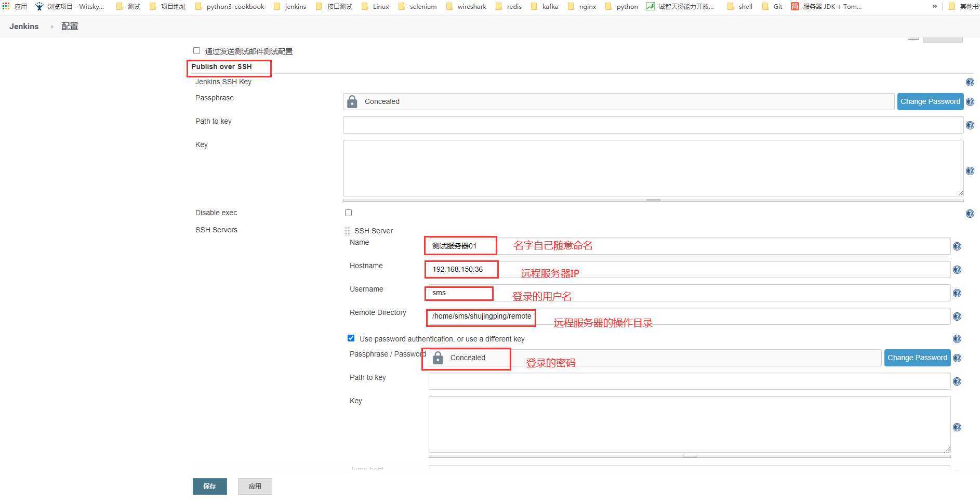Focus the Jenkins SSH Key Path to key field
Screen dimensions: 980x501
pyautogui.click(x=653, y=125)
